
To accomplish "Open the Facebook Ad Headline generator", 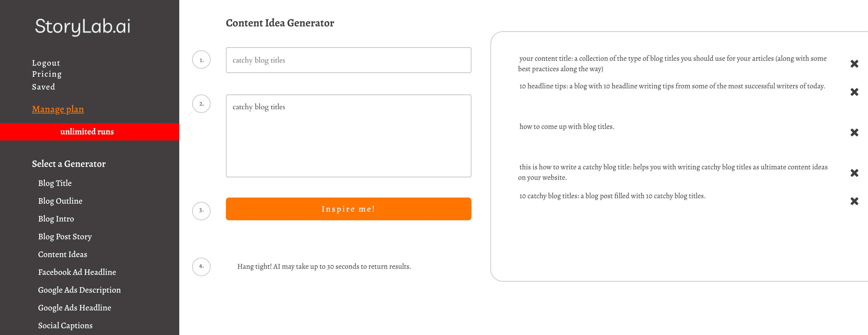I will point(77,272).
